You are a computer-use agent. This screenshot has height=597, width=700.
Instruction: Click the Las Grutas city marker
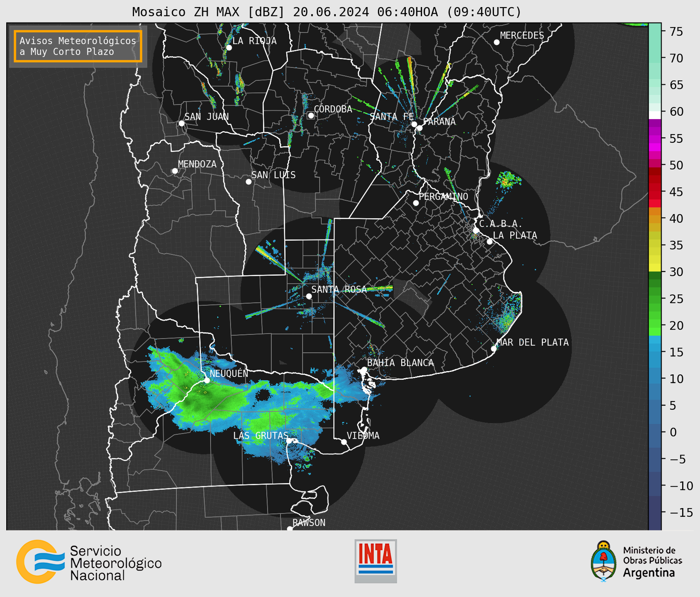point(289,440)
